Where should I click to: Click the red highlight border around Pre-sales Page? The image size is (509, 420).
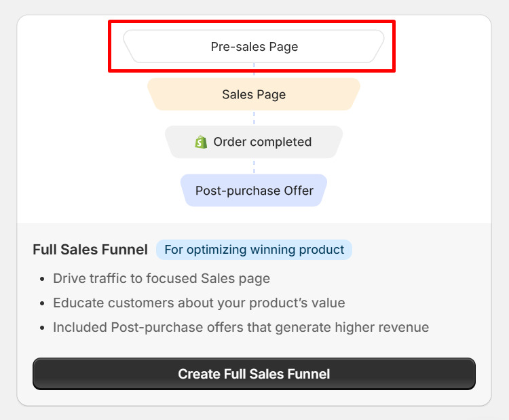pyautogui.click(x=252, y=22)
